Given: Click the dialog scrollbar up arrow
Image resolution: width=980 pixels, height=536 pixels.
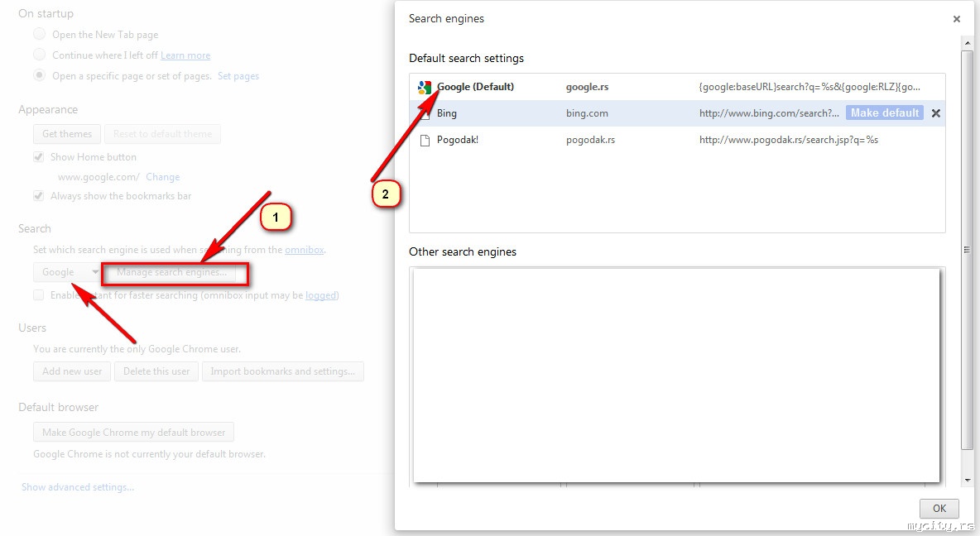Looking at the screenshot, I should point(968,43).
